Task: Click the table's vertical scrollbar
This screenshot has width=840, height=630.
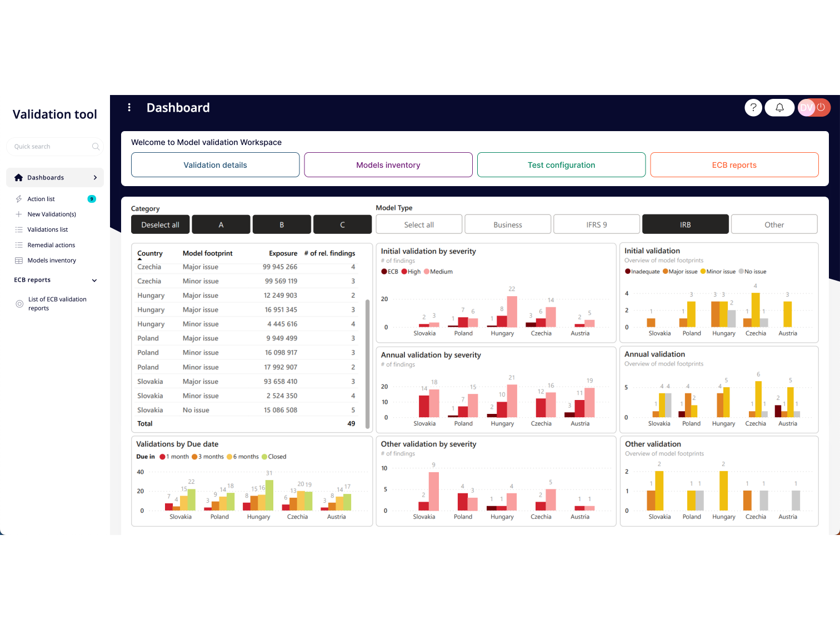Action: click(367, 364)
